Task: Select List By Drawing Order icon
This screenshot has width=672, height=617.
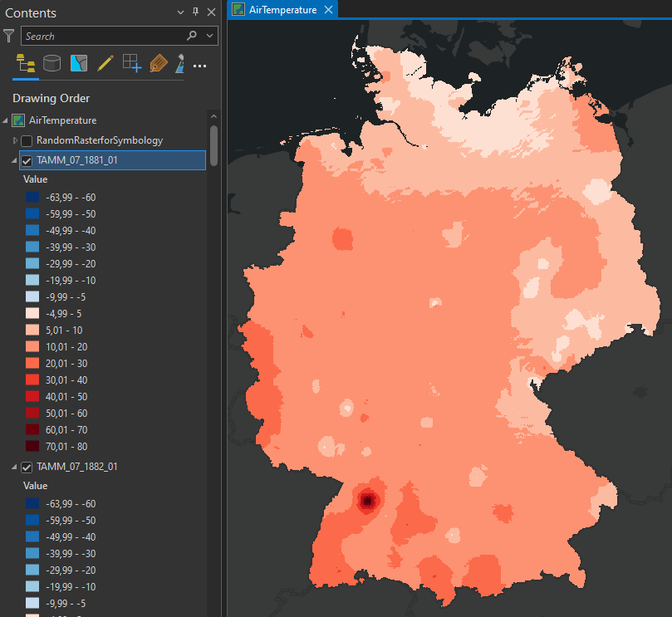Action: (26, 63)
